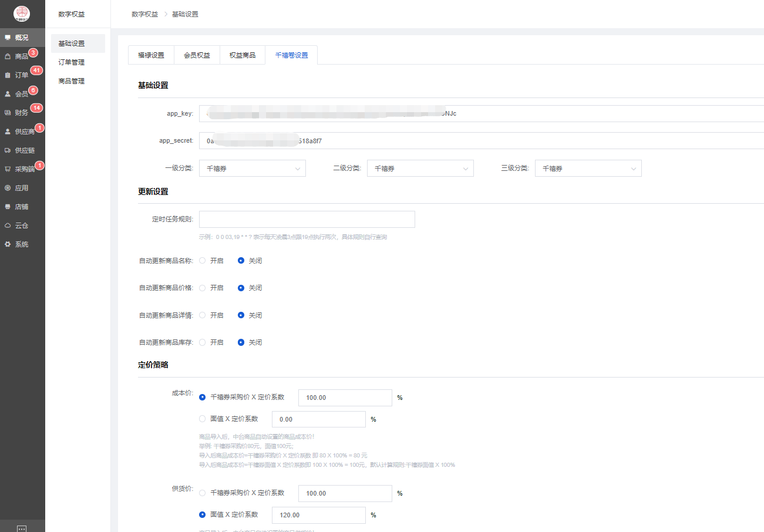Open 商品管理 in the secondary menu

(x=78, y=81)
